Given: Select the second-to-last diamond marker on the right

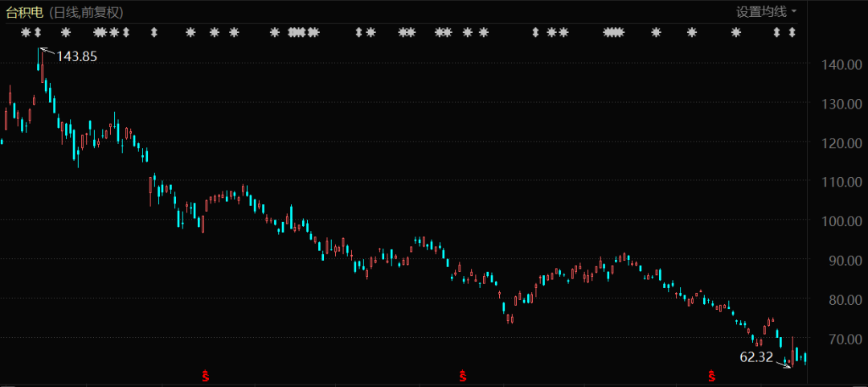Looking at the screenshot, I should (x=777, y=33).
